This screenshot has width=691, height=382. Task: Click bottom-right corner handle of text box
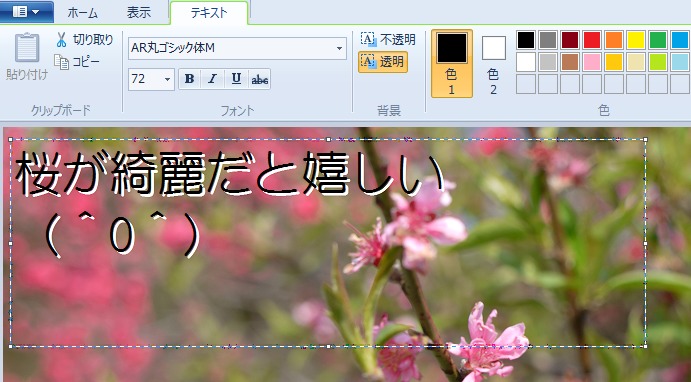point(646,347)
